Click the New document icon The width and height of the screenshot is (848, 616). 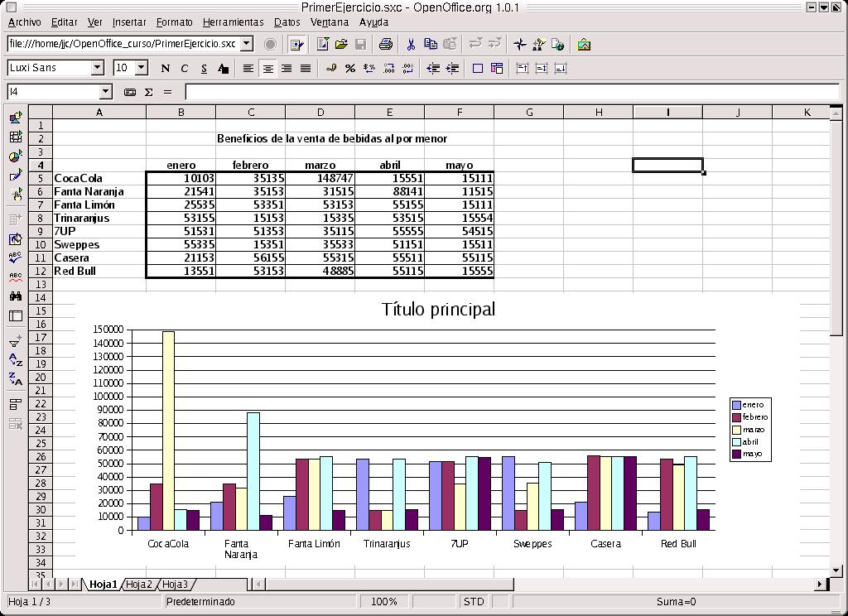[323, 45]
